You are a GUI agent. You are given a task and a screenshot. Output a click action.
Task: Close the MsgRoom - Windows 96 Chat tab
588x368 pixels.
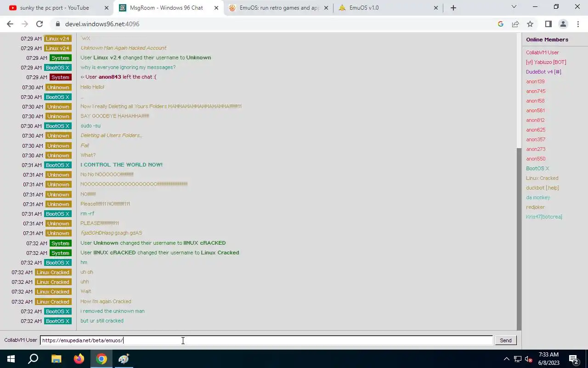[216, 8]
